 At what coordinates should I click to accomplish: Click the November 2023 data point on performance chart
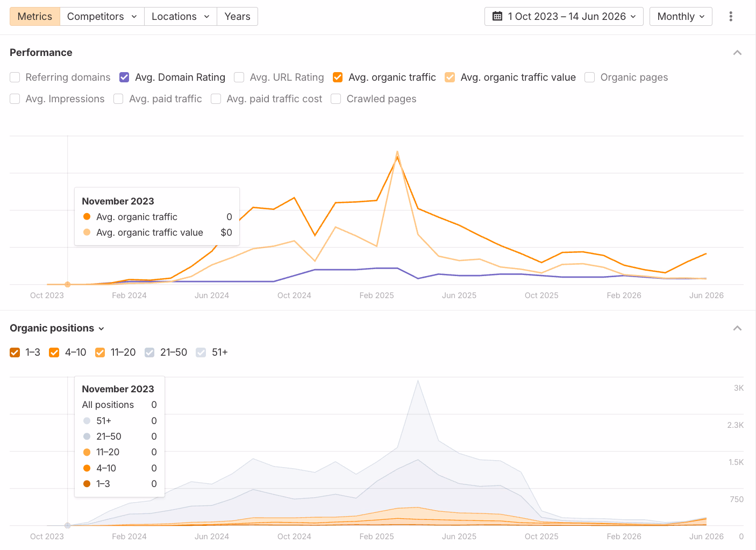[68, 284]
